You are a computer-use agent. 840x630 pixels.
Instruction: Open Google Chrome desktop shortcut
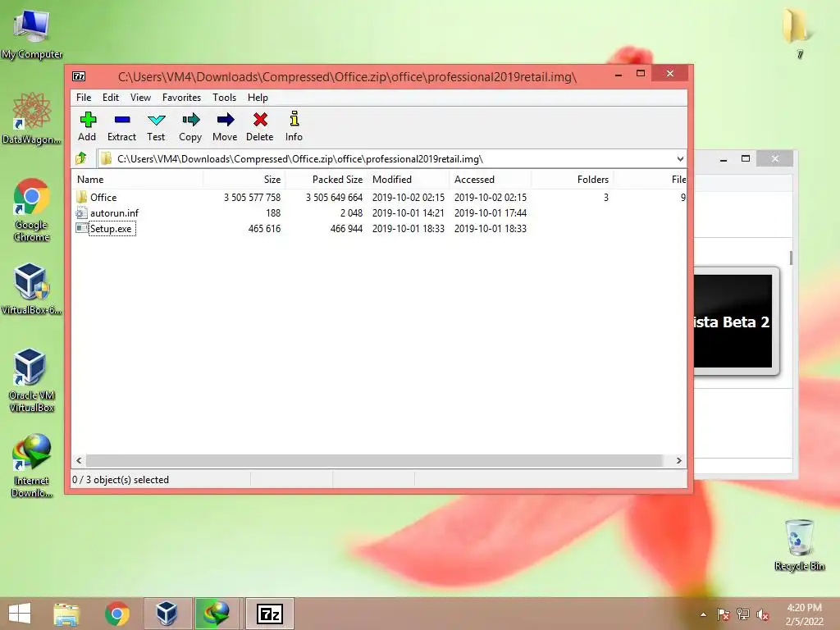(x=31, y=210)
